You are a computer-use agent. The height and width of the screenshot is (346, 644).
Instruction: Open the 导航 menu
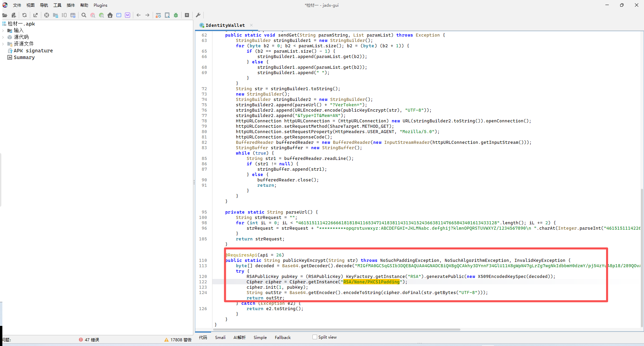44,5
